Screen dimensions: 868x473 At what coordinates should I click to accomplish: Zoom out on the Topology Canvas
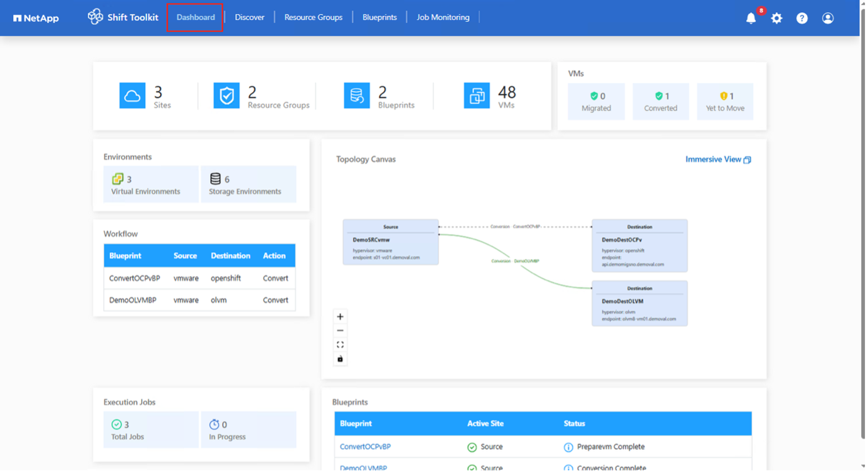click(340, 330)
